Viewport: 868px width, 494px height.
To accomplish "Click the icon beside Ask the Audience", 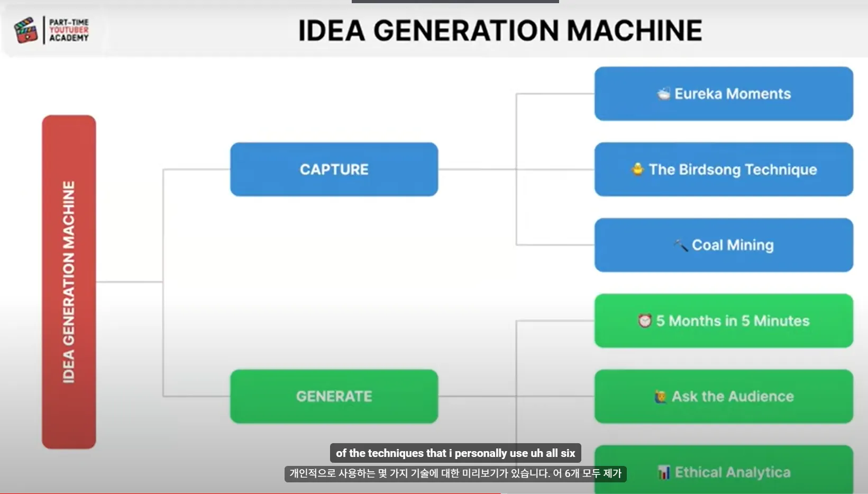I will pos(660,397).
